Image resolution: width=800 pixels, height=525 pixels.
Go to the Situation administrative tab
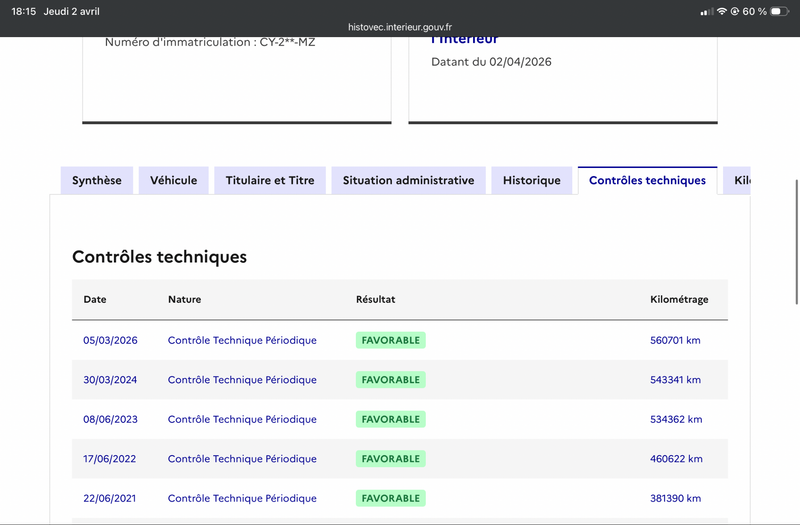pyautogui.click(x=408, y=180)
